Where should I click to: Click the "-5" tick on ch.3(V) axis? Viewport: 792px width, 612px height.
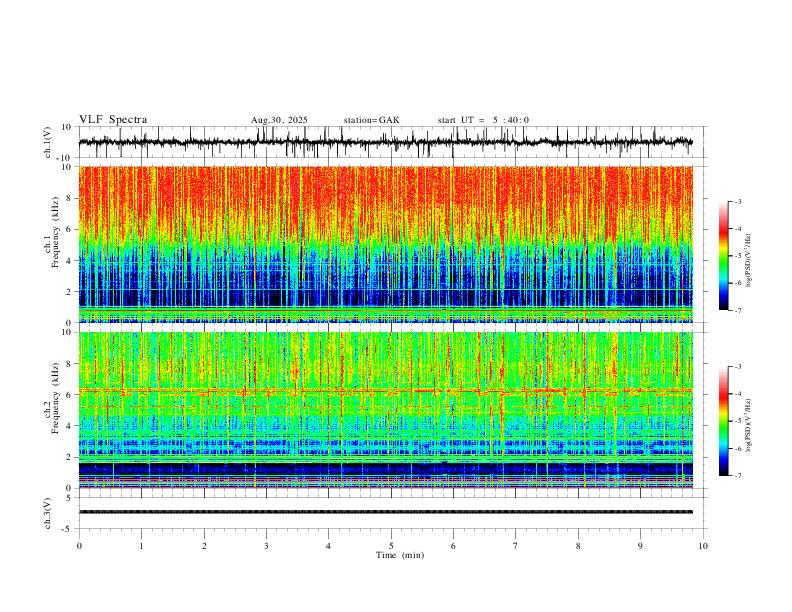pyautogui.click(x=68, y=529)
